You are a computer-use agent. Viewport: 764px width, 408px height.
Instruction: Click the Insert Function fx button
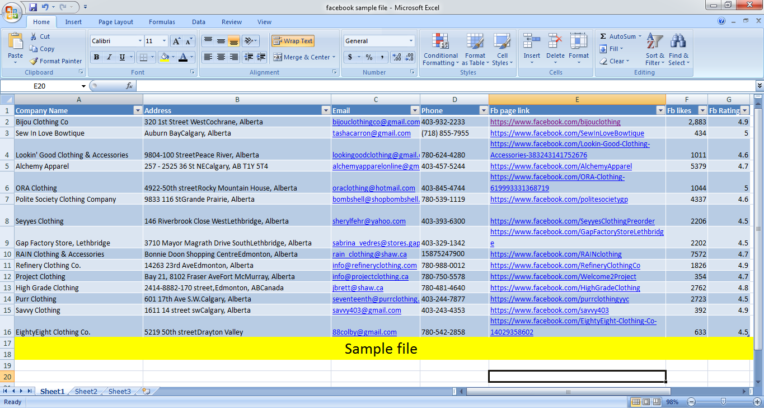(129, 86)
